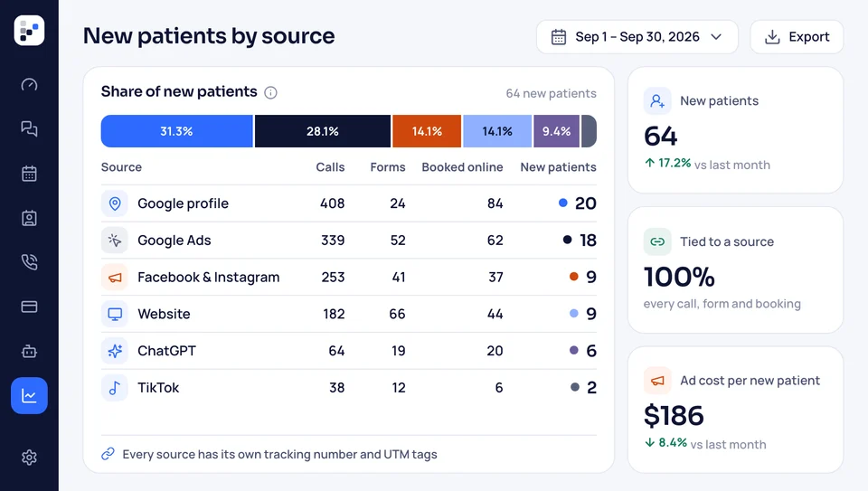Image resolution: width=868 pixels, height=491 pixels.
Task: Click the app logo in sidebar
Action: coord(29,31)
